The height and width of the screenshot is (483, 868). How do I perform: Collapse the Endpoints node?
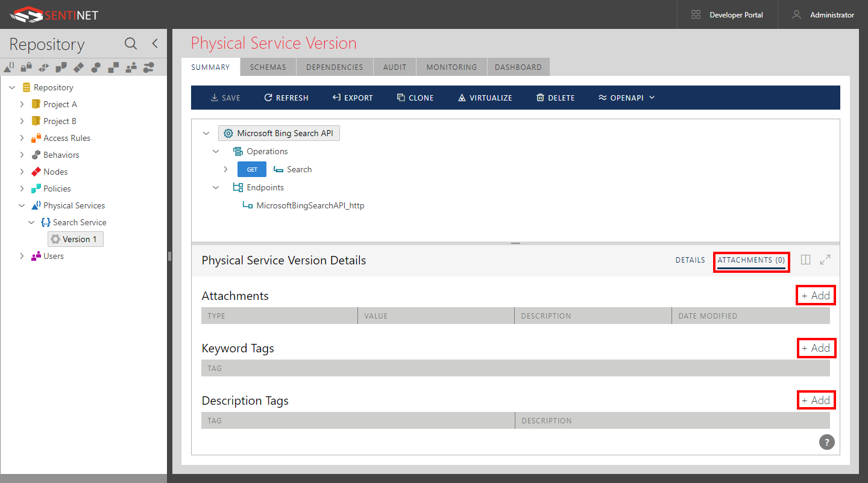(x=216, y=187)
